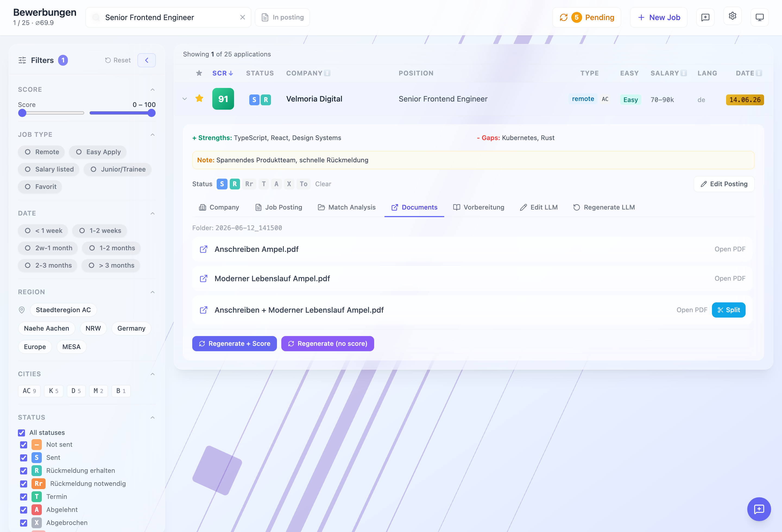Viewport: 782px width, 532px height.
Task: Collapse the Score filter section
Action: click(152, 90)
